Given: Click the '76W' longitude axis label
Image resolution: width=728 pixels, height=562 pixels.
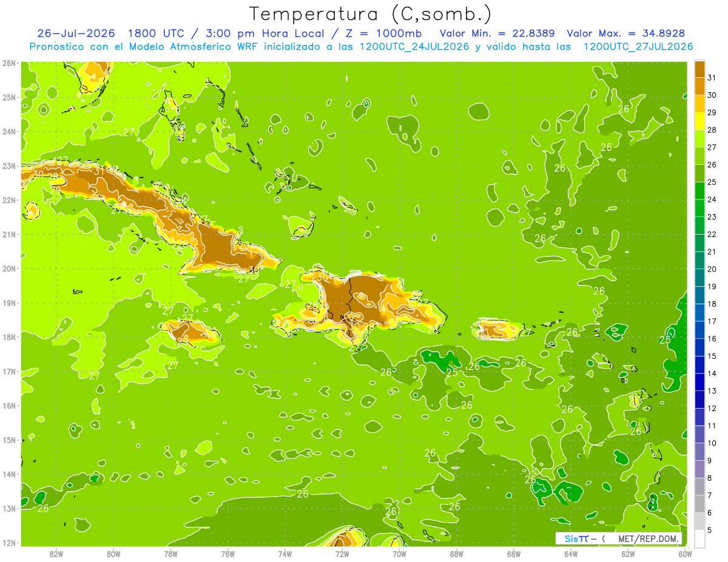Looking at the screenshot, I should [227, 554].
